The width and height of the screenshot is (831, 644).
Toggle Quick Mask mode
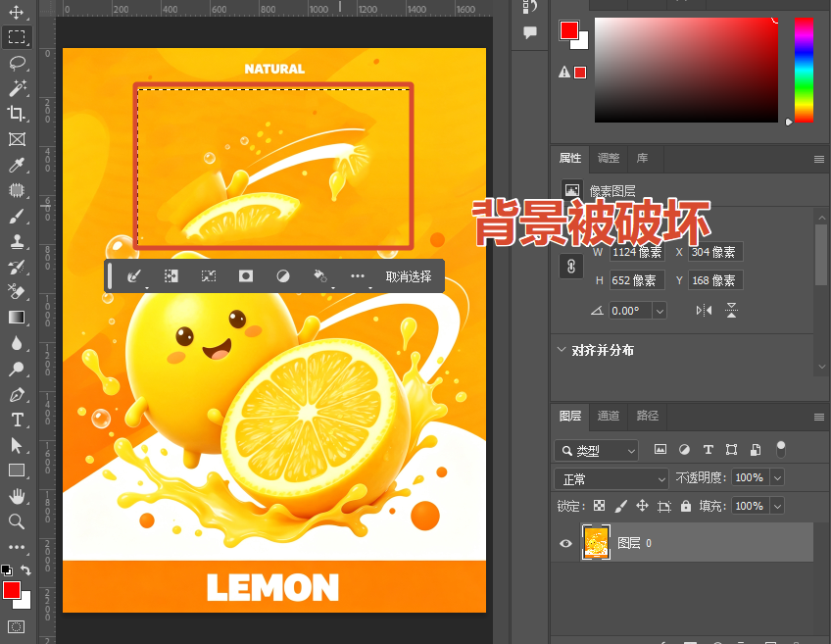[x=17, y=627]
